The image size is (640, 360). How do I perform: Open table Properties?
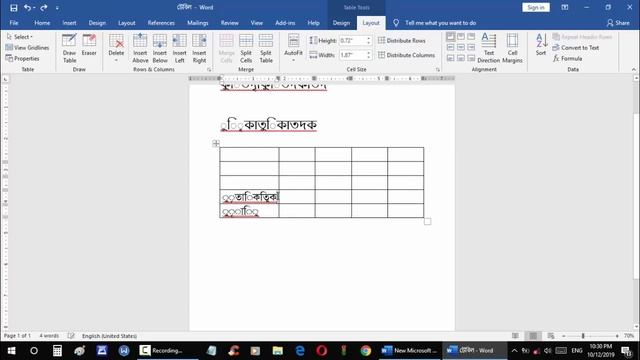click(x=23, y=59)
